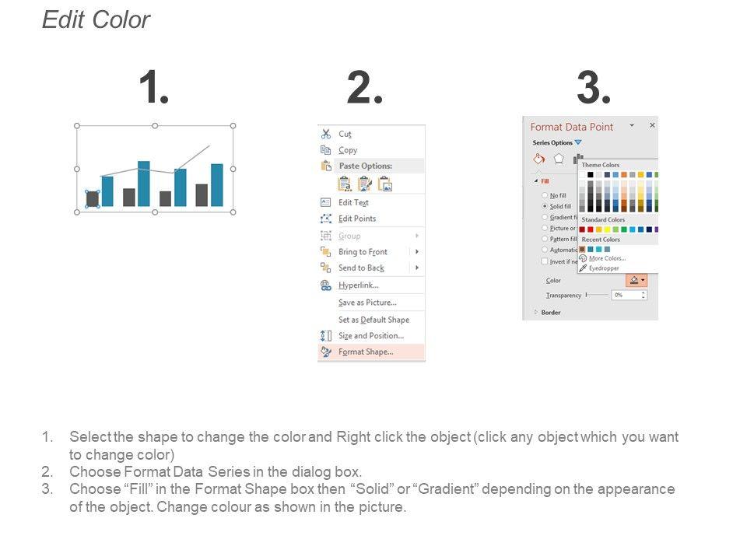Open the fill Color dropdown button

637,280
